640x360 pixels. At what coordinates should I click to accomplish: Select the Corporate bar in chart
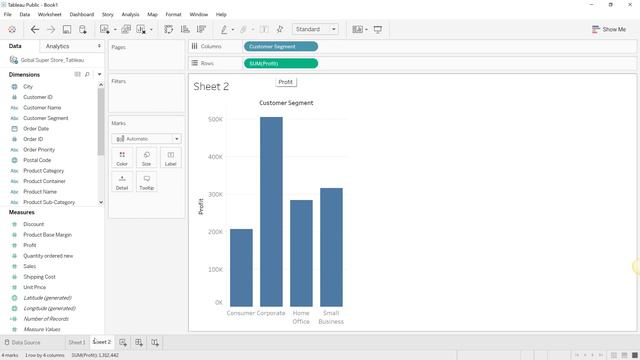click(x=271, y=211)
